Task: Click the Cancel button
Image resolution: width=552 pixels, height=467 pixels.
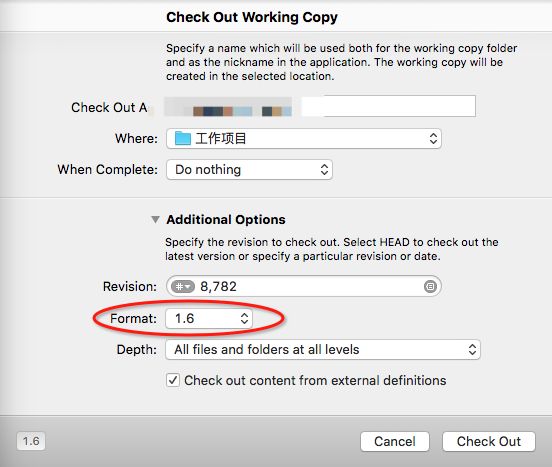Action: [x=395, y=441]
